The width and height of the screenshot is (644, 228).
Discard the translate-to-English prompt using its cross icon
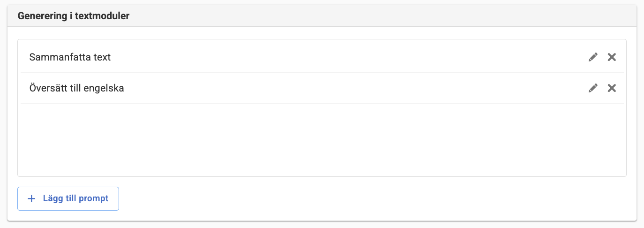coord(612,88)
